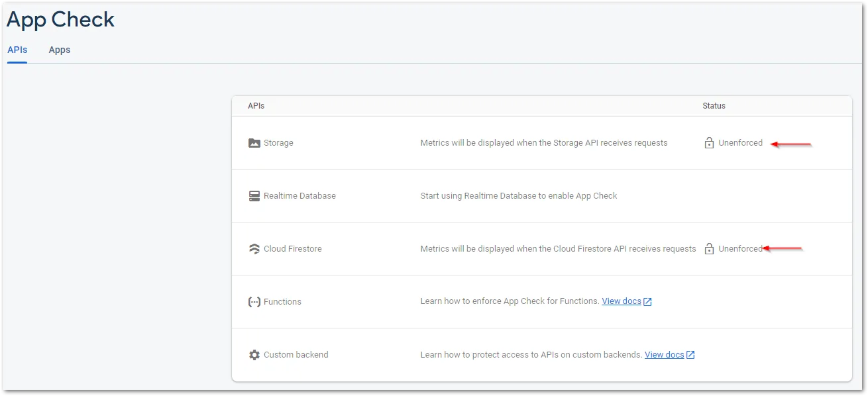
Task: Click Unenforced status for Storage
Action: pos(741,143)
